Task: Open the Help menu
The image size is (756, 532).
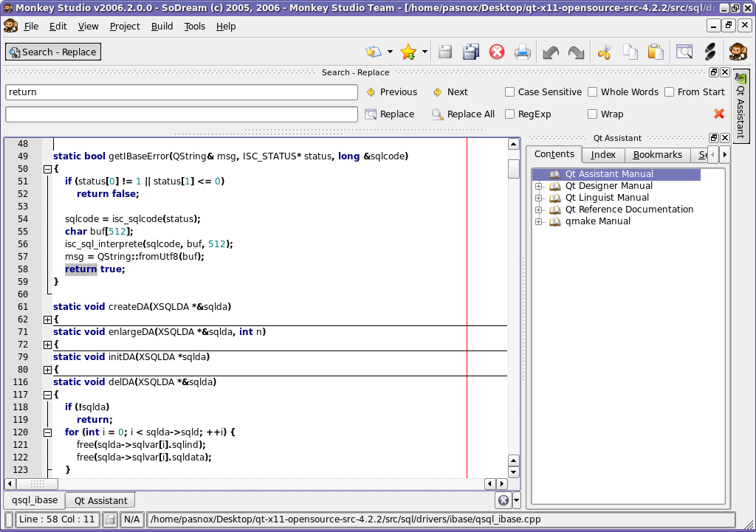Action: pos(226,26)
